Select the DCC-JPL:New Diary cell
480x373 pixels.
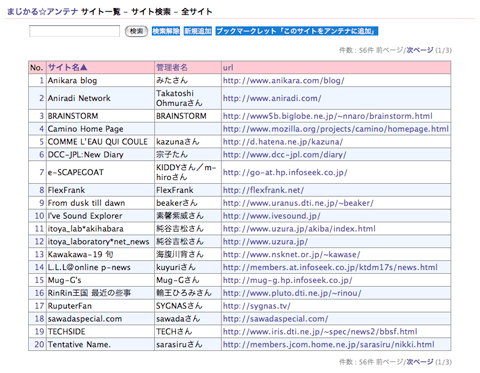(100, 155)
